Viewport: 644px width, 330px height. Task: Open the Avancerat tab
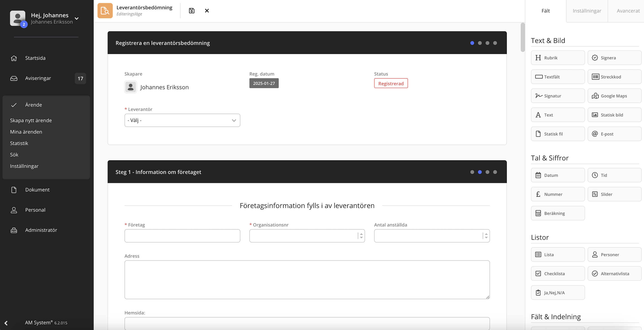point(628,11)
